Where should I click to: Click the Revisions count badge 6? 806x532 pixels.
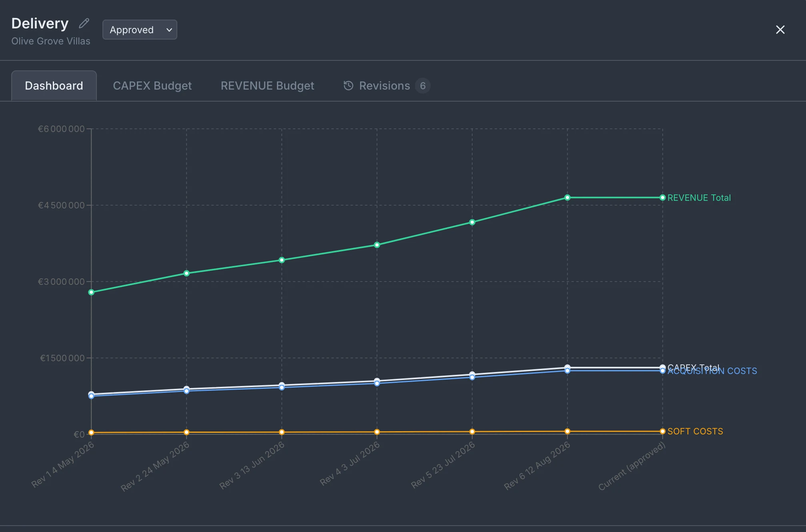[423, 86]
